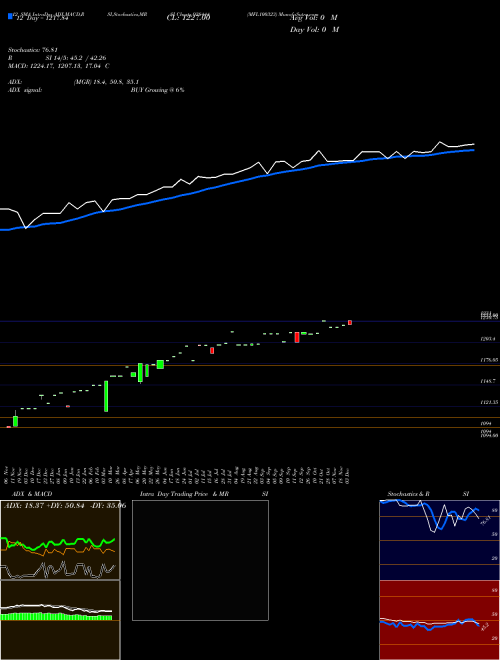This screenshot has width=500, height=660.
Task: Click the red RSI oscillator panel
Action: point(439,620)
